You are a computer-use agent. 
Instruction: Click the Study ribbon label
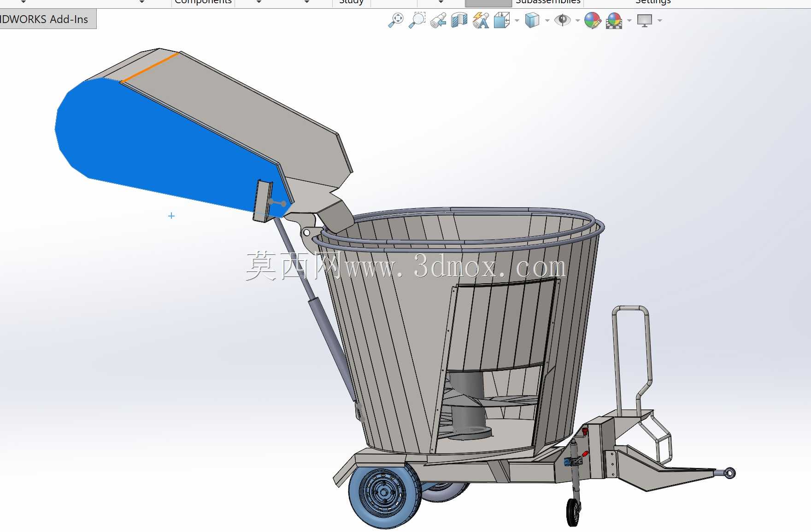[x=351, y=2]
